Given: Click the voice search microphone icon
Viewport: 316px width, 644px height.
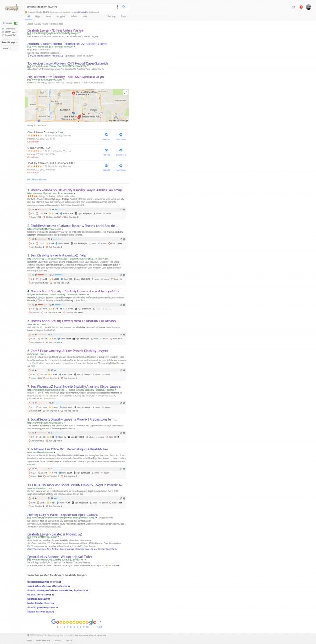Looking at the screenshot, I should (x=117, y=7).
